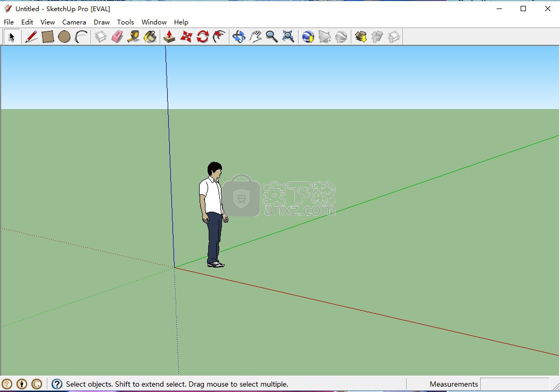Click the standing person figure model
Viewport: 560px width, 392px height.
pyautogui.click(x=213, y=214)
